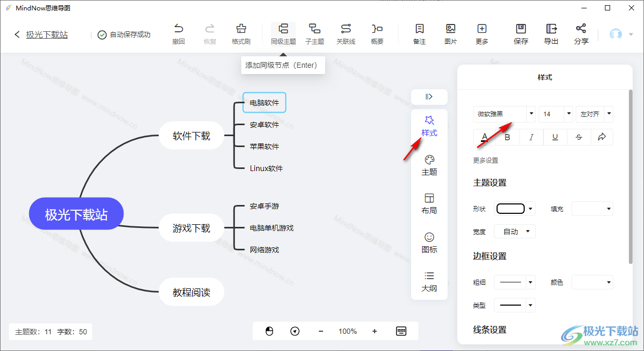
Task: Click the mouse mode icon in bottom bar
Action: click(x=269, y=331)
